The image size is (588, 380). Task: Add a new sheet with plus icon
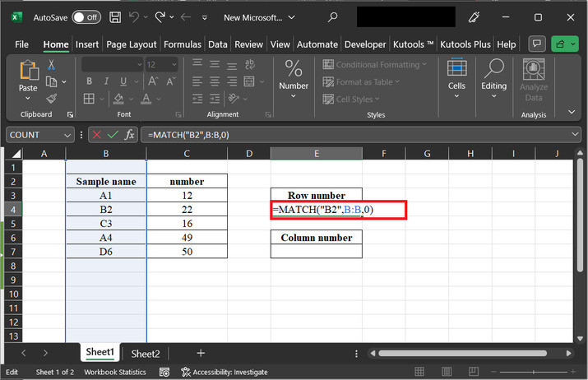click(201, 354)
